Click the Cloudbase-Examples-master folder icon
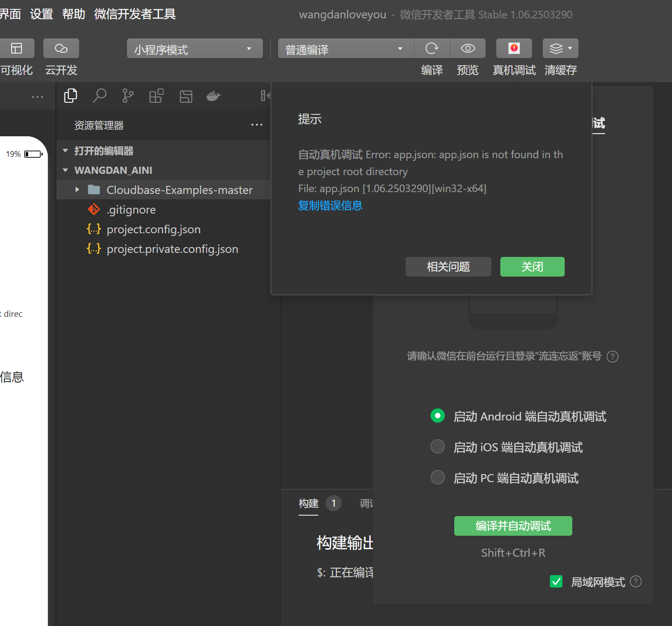This screenshot has width=672, height=626. (x=94, y=190)
